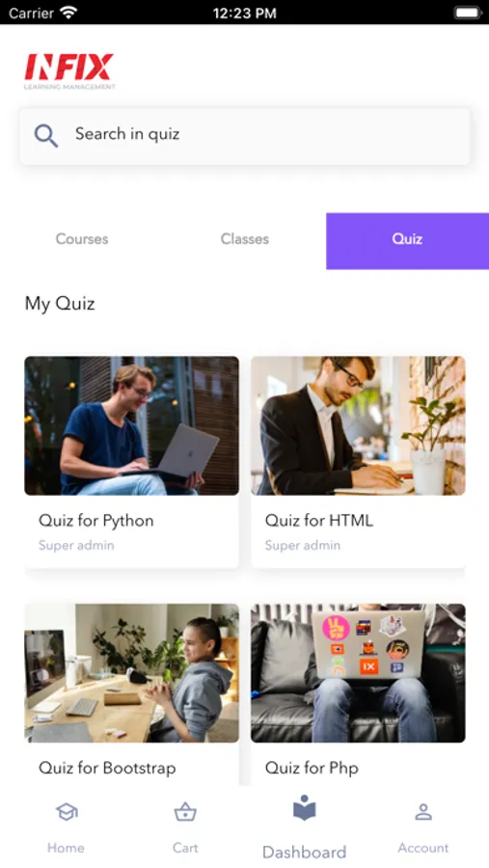Click the magnifying glass search icon
Viewport: 489px width, 868px height.
[x=46, y=136]
